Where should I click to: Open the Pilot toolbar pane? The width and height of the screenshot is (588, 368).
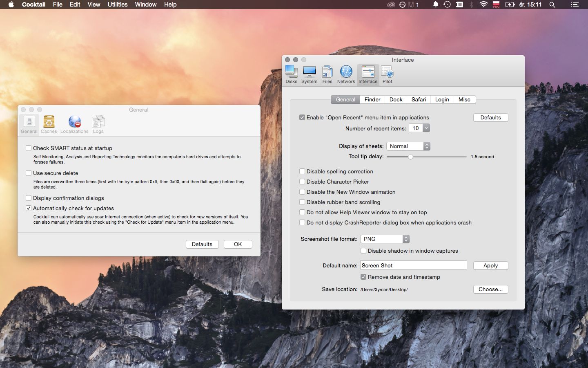coord(387,74)
